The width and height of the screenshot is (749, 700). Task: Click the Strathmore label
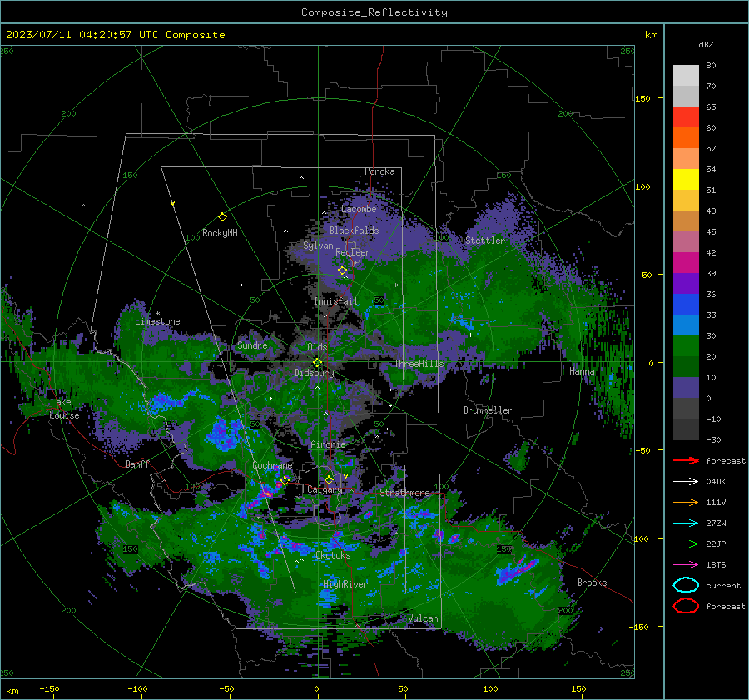coord(404,493)
